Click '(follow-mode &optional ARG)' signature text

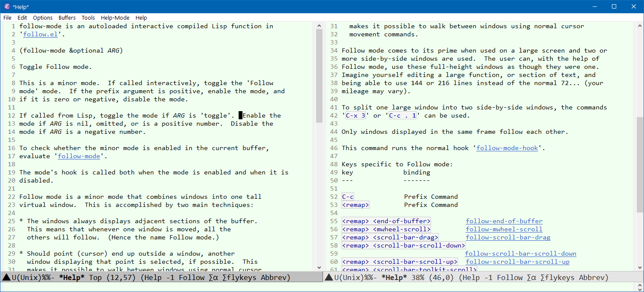(71, 50)
